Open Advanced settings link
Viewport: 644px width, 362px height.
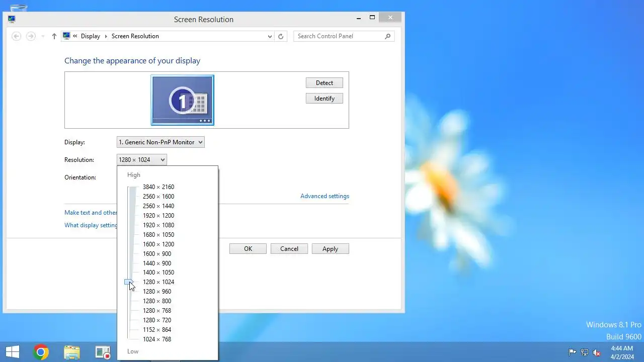pyautogui.click(x=325, y=196)
